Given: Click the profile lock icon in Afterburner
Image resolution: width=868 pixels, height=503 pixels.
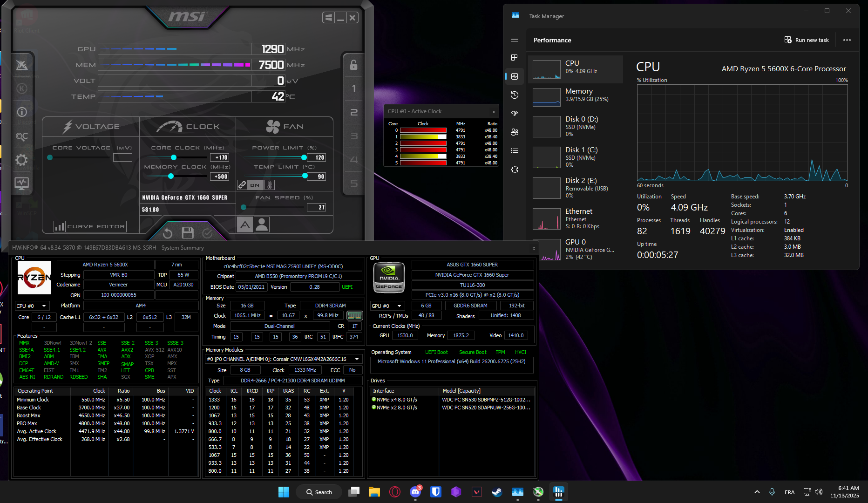Looking at the screenshot, I should [353, 65].
